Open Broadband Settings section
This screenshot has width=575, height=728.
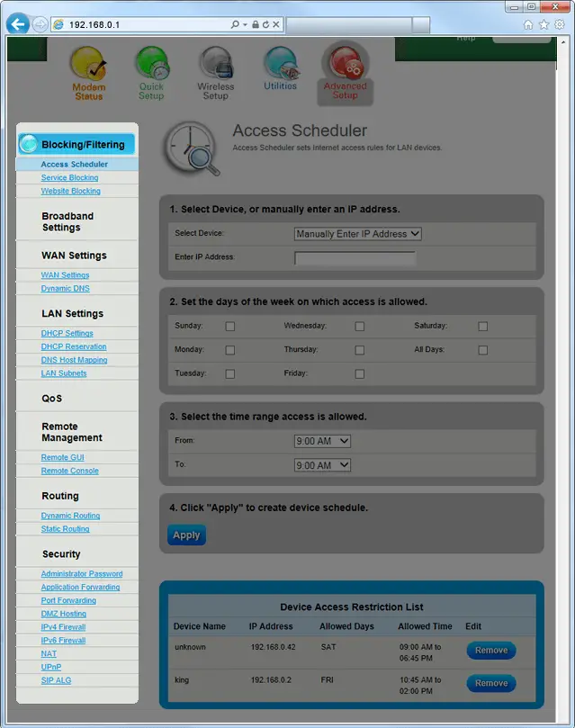[67, 222]
